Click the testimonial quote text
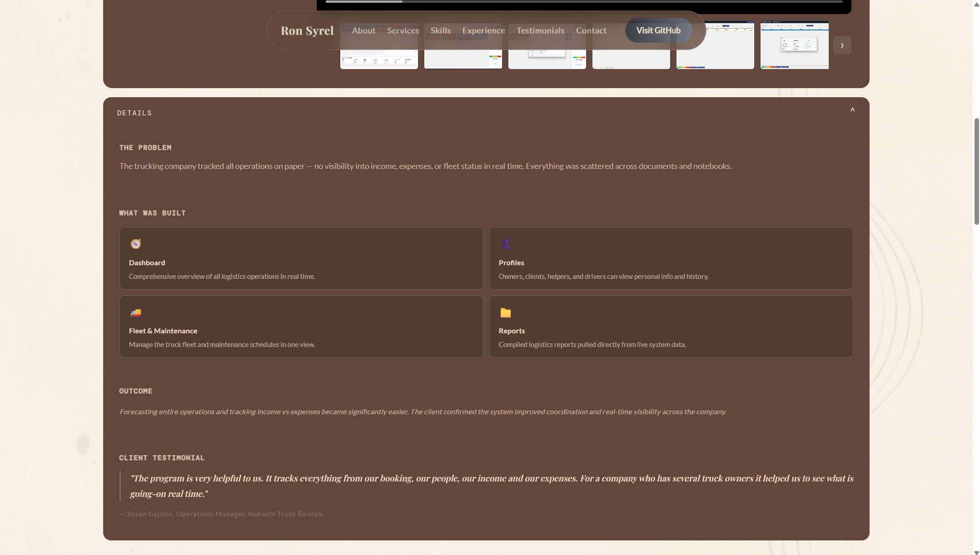The image size is (980, 555). pos(492,486)
